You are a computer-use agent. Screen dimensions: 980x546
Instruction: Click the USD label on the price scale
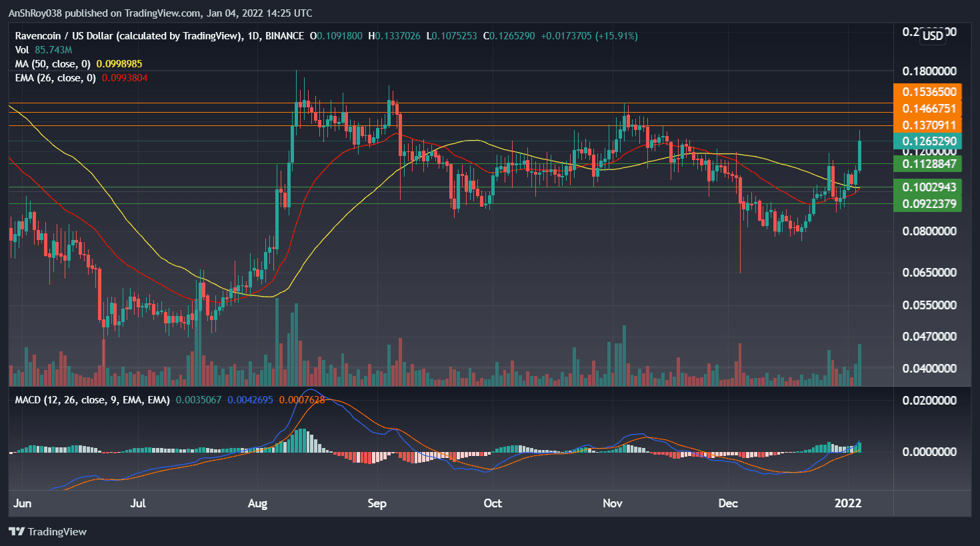click(x=933, y=36)
